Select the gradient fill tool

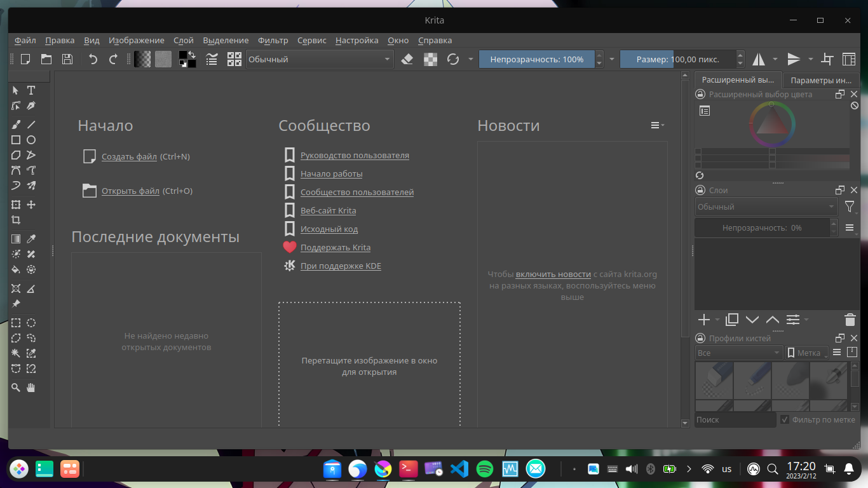[16, 239]
